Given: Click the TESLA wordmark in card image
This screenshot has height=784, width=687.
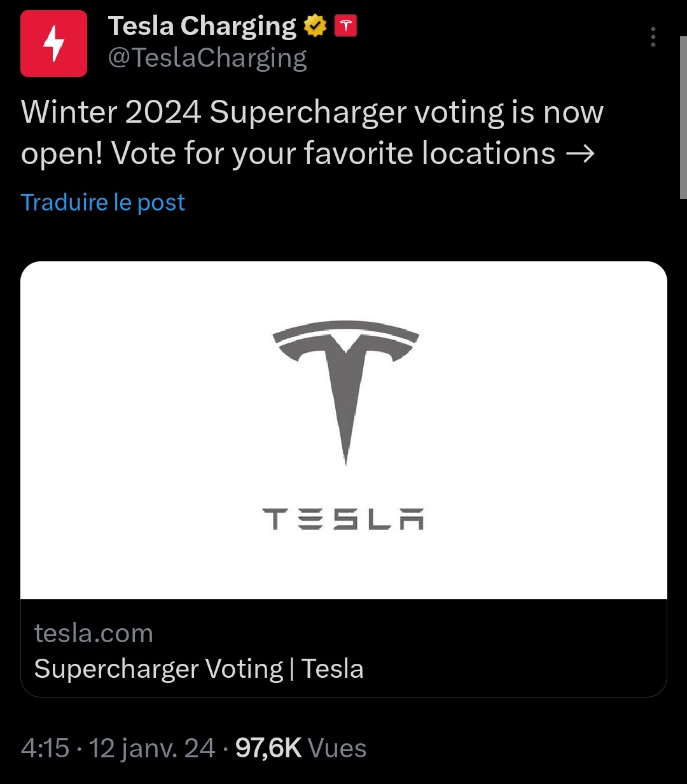Looking at the screenshot, I should (x=343, y=518).
